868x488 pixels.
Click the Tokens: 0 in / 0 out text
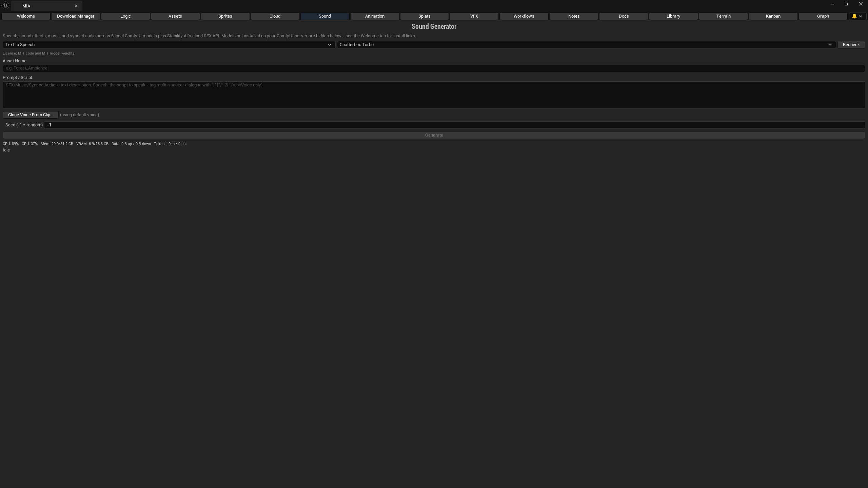pos(170,144)
